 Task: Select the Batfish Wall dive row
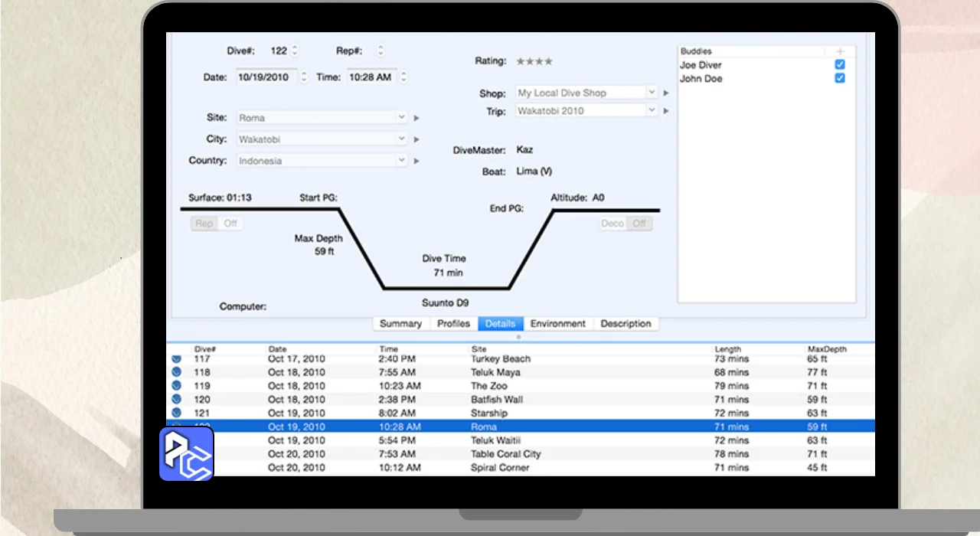pos(497,400)
